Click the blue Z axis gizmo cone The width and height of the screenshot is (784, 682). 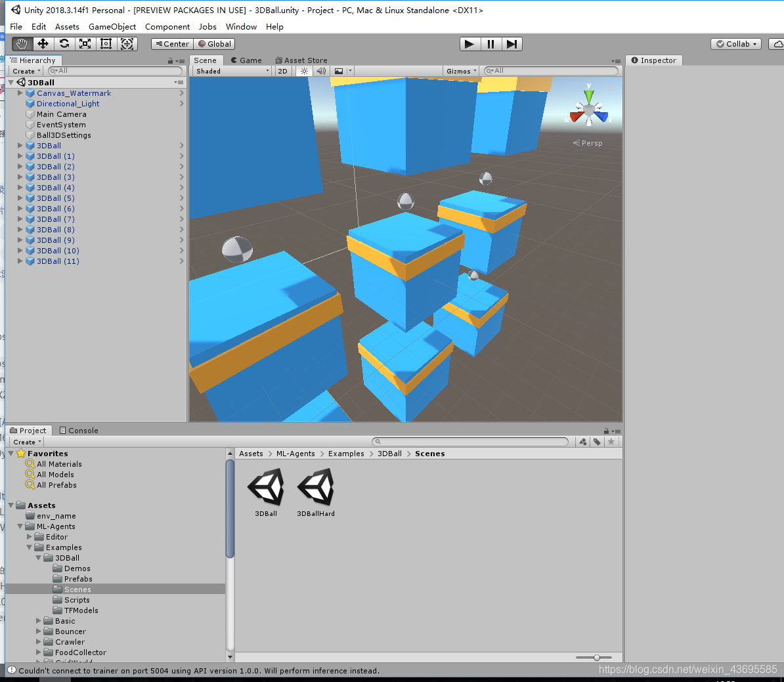[x=601, y=116]
